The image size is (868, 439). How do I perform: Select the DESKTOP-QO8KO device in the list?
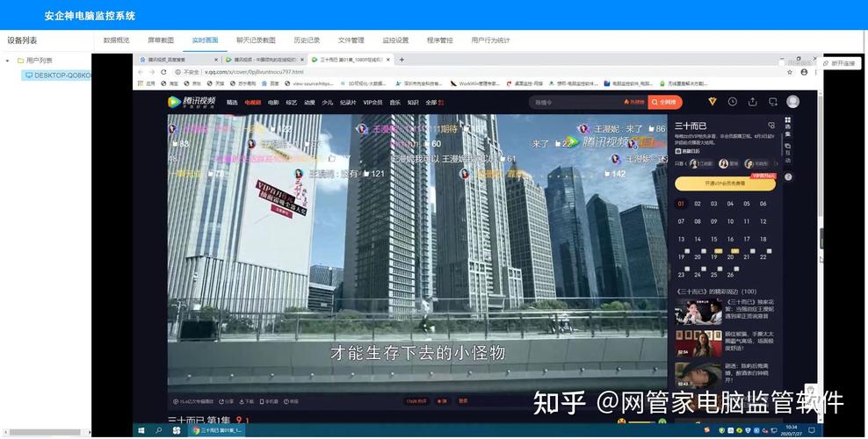[58, 76]
